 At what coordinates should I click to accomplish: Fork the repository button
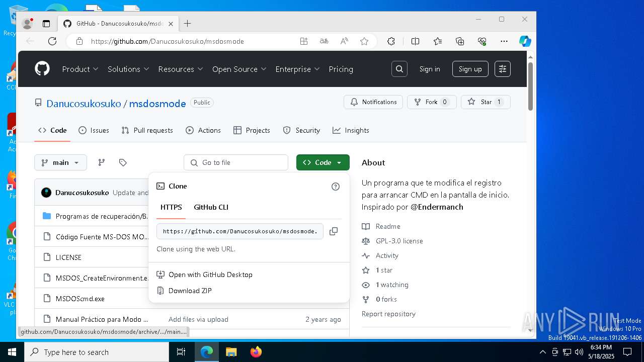click(432, 102)
